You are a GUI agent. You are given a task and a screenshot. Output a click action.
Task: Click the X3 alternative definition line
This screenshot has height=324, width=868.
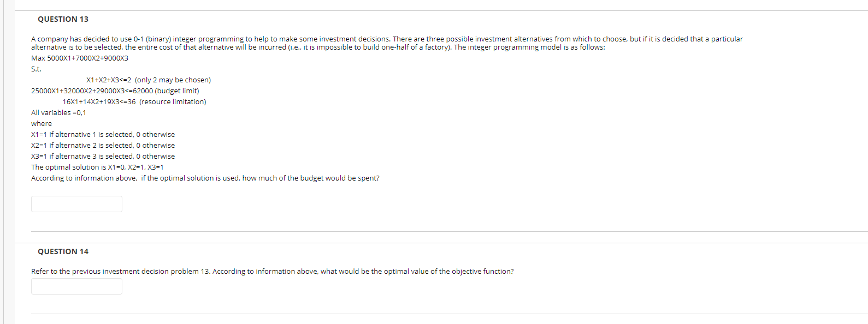coord(103,156)
